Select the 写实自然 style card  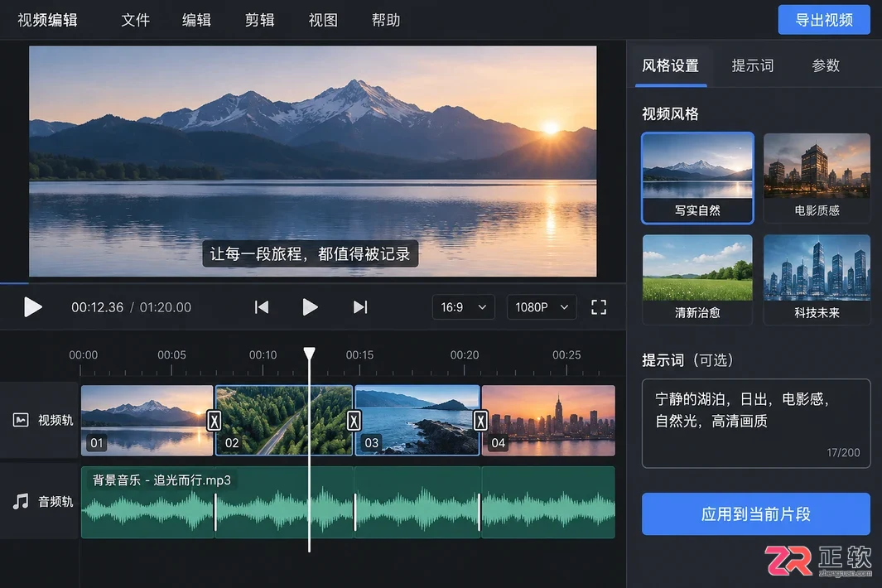click(x=697, y=178)
